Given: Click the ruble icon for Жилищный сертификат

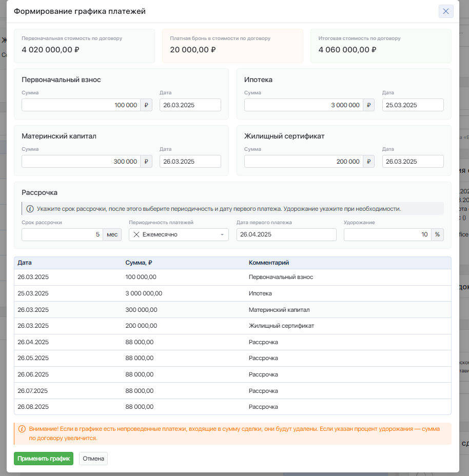Looking at the screenshot, I should point(368,162).
